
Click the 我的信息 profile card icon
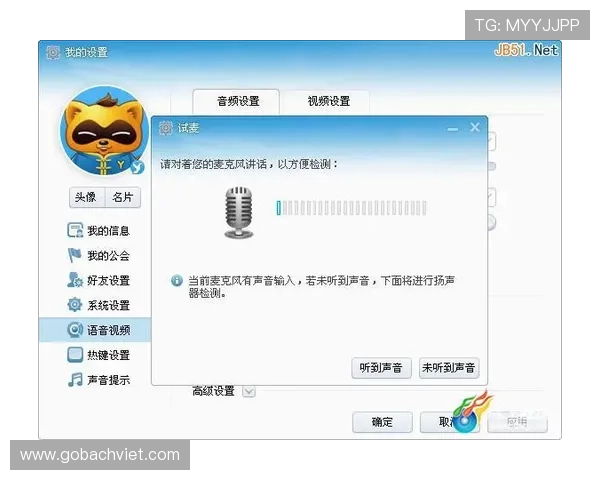click(75, 230)
